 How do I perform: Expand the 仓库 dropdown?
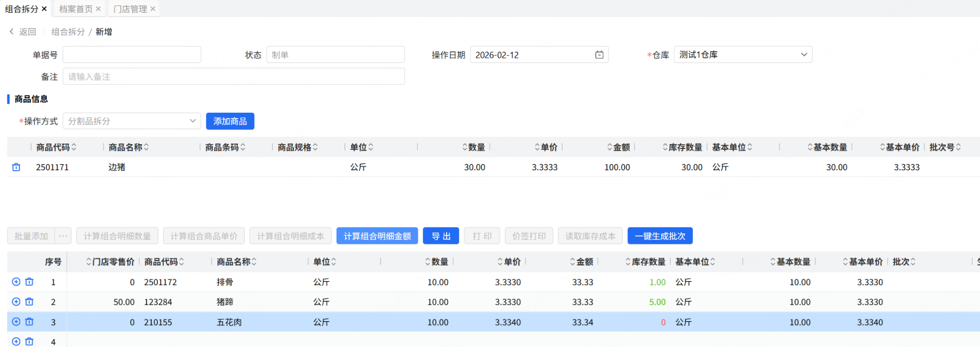(x=803, y=55)
